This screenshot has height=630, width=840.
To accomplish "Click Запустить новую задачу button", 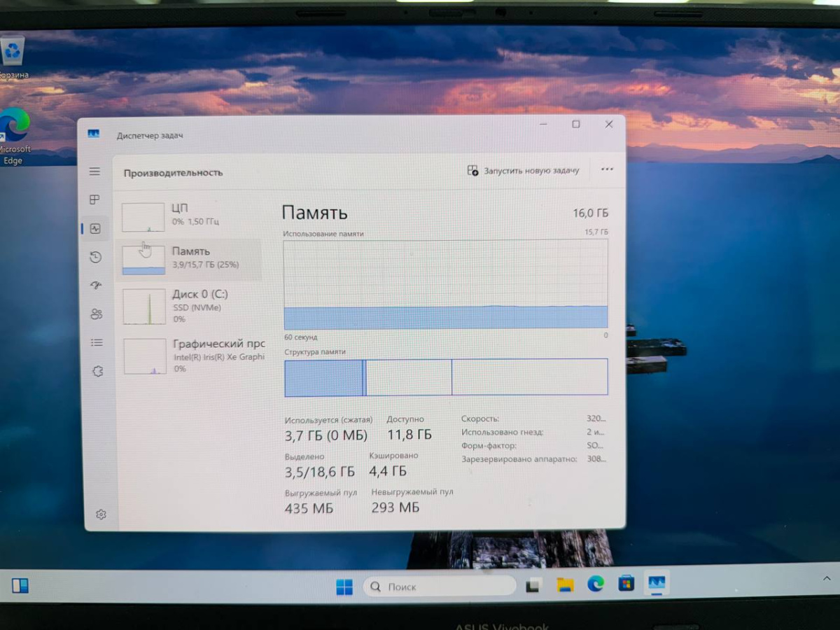I will [x=524, y=170].
